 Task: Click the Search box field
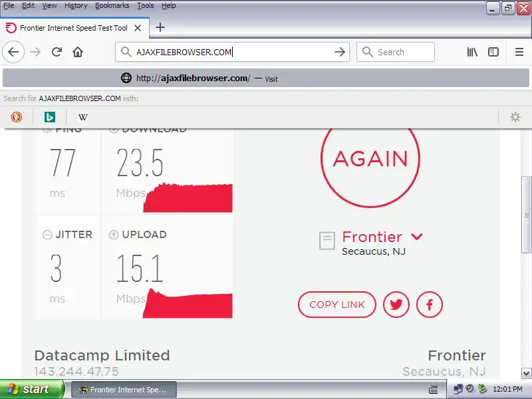(x=396, y=52)
